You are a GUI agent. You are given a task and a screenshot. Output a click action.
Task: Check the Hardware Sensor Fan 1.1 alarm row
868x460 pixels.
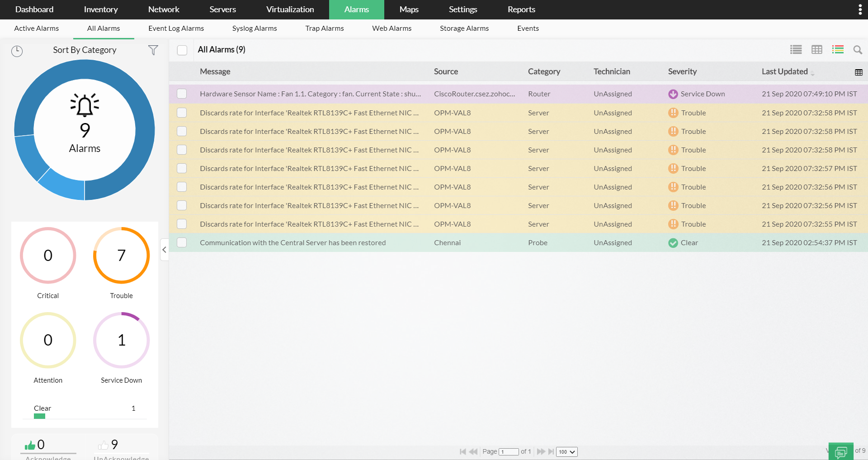click(182, 94)
